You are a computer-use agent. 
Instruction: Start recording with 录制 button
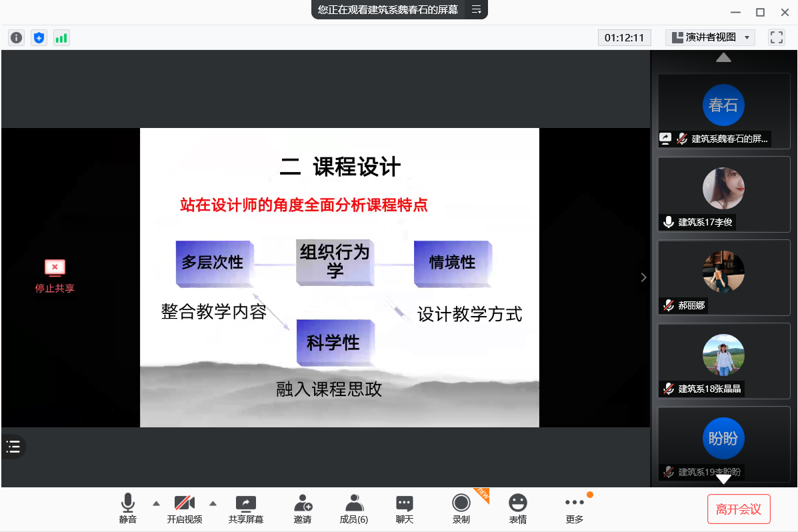pyautogui.click(x=461, y=509)
